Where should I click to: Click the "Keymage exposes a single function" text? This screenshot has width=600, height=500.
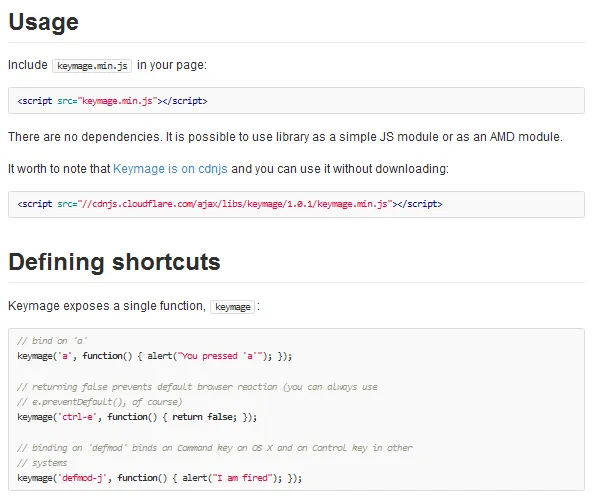106,306
